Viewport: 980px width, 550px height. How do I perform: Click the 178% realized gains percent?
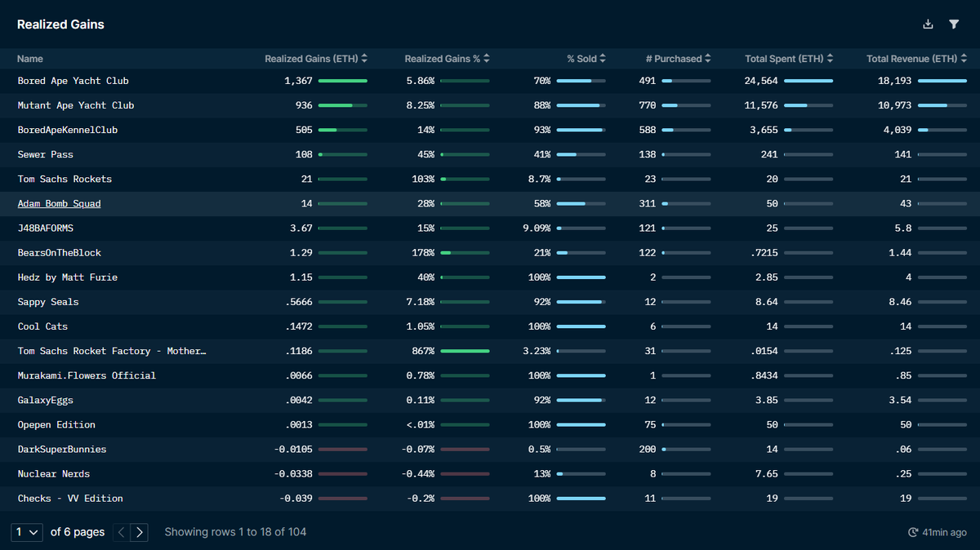(x=423, y=253)
